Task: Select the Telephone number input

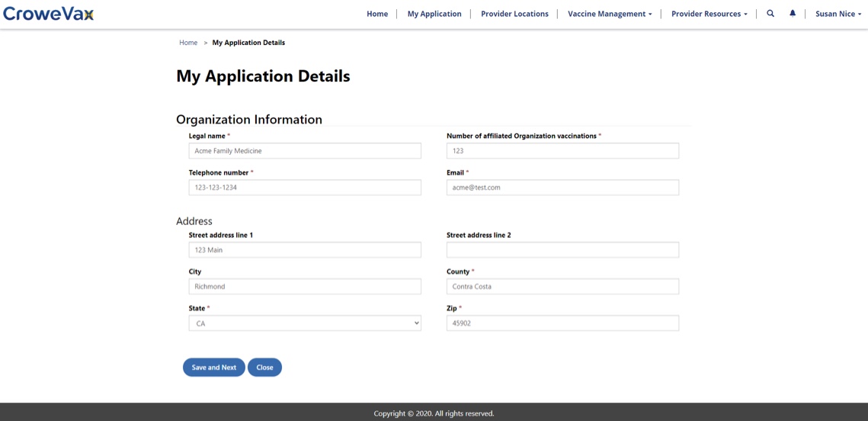Action: [x=305, y=188]
